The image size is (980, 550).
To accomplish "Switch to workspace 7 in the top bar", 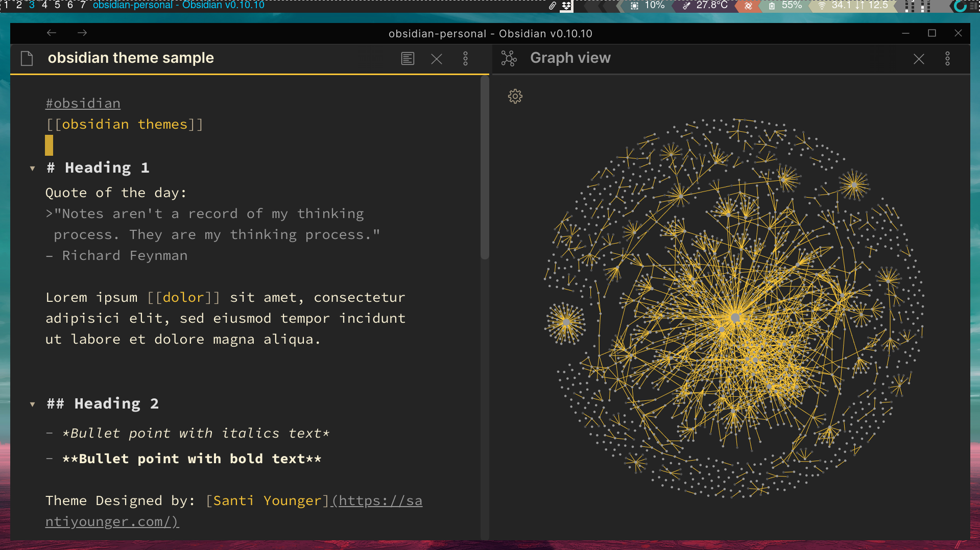I will point(83,5).
